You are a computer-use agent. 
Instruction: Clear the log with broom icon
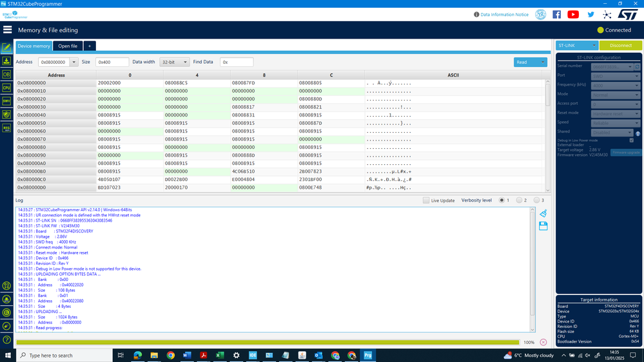(x=543, y=213)
